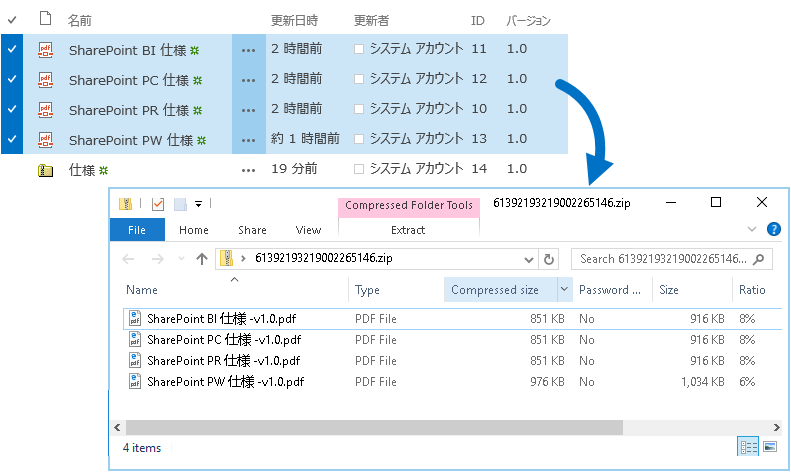The height and width of the screenshot is (476, 791).
Task: Toggle presence box for システム アカウント ID 12
Action: point(359,79)
